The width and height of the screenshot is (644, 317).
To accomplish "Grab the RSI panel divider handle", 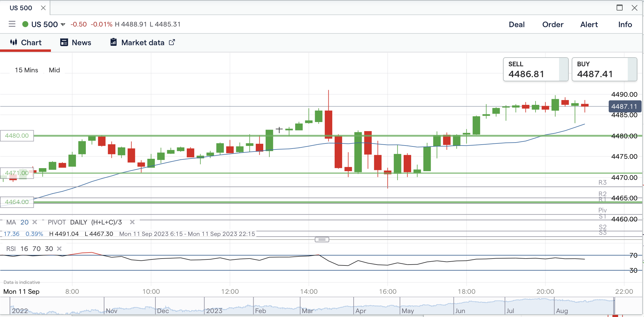I will click(322, 240).
